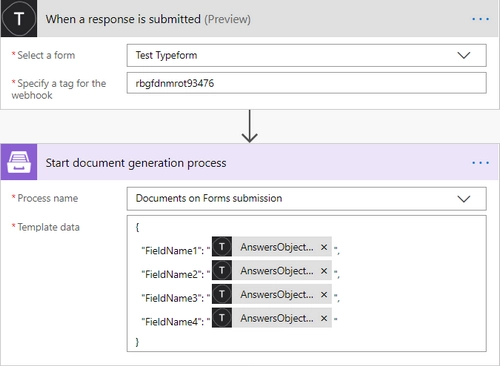500x366 pixels.
Task: Click the "FieldName3" key text
Action: 173,298
